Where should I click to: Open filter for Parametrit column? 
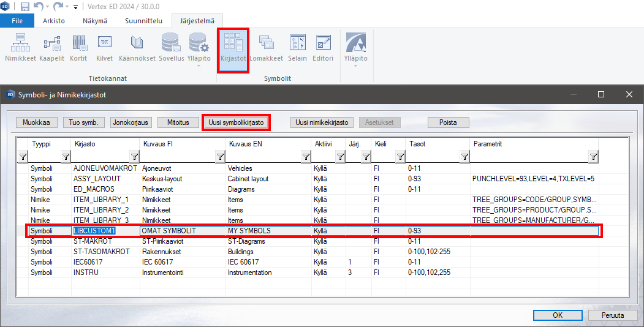(x=593, y=157)
